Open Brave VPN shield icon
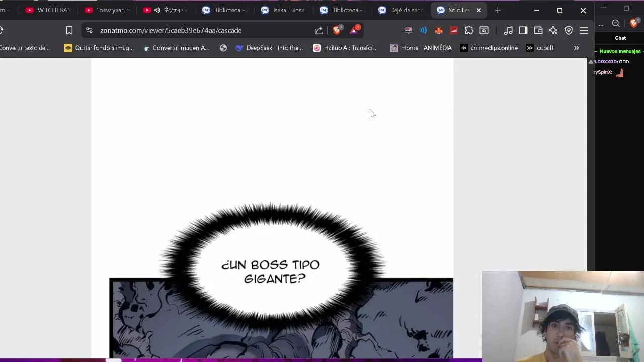Image resolution: width=644 pixels, height=362 pixels. pos(569,30)
